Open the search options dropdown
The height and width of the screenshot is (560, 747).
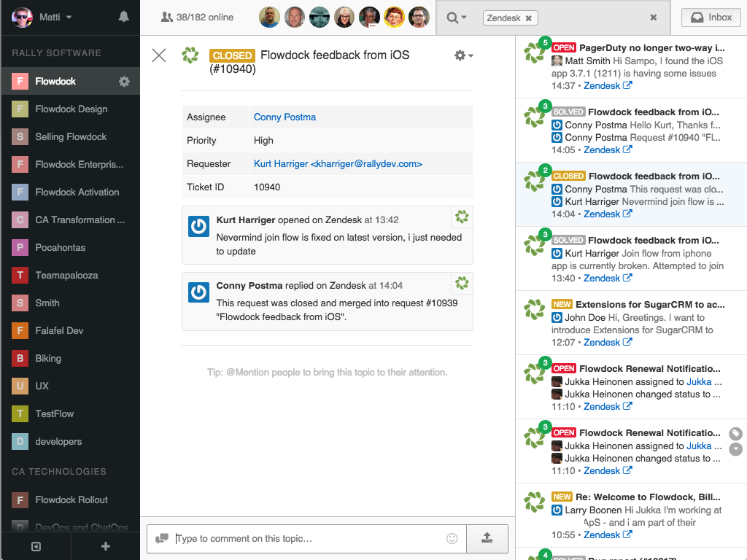point(457,17)
